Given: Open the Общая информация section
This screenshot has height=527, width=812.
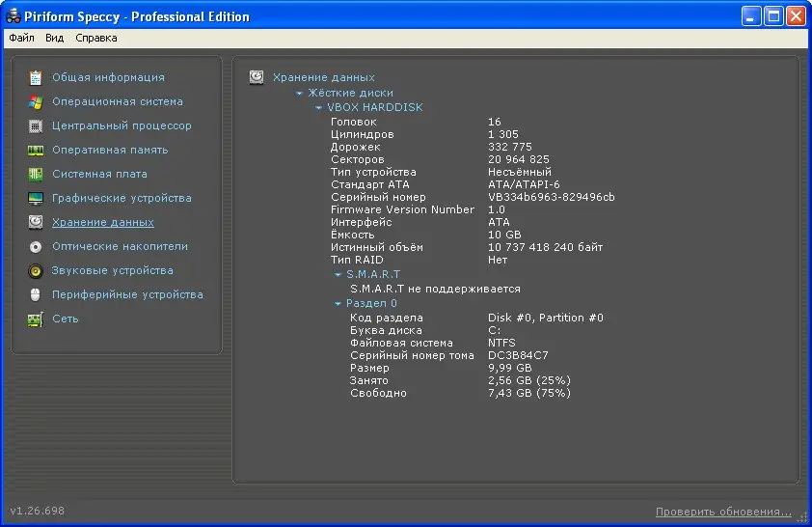Looking at the screenshot, I should [x=108, y=77].
